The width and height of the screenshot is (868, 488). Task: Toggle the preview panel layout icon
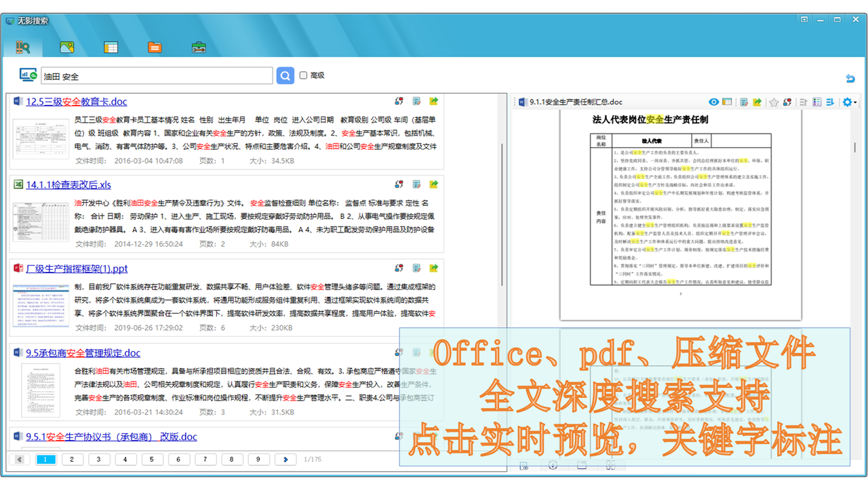point(727,102)
